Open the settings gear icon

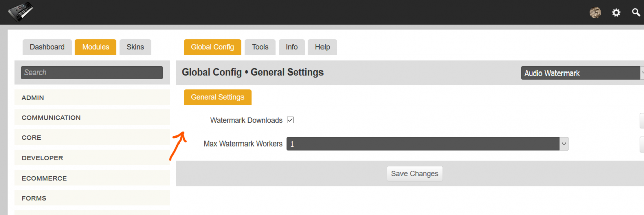pos(616,13)
